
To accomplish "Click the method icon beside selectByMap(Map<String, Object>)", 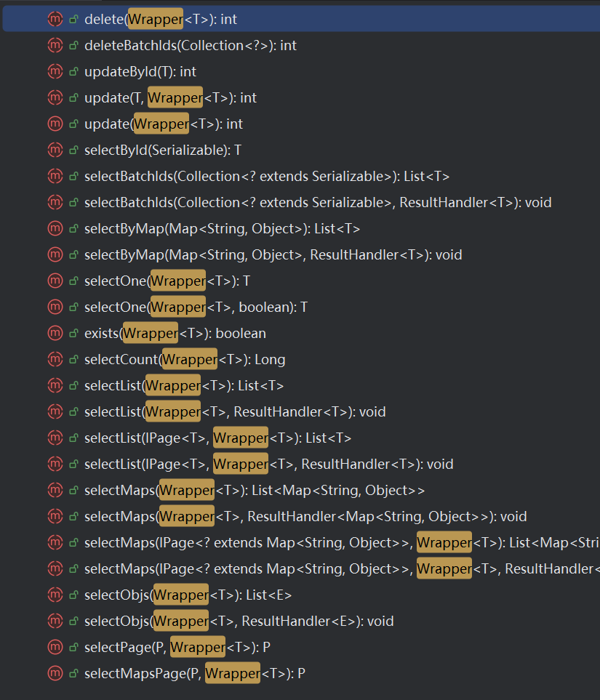I will click(x=55, y=228).
